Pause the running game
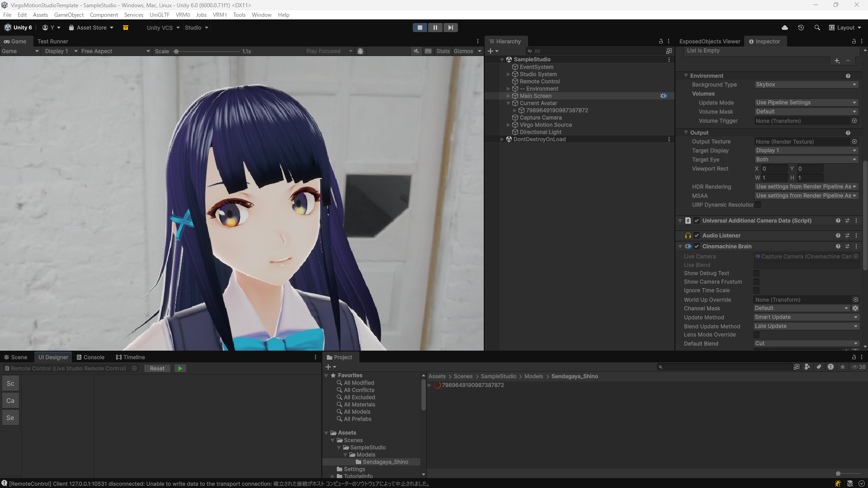This screenshot has width=868, height=488. pyautogui.click(x=435, y=28)
